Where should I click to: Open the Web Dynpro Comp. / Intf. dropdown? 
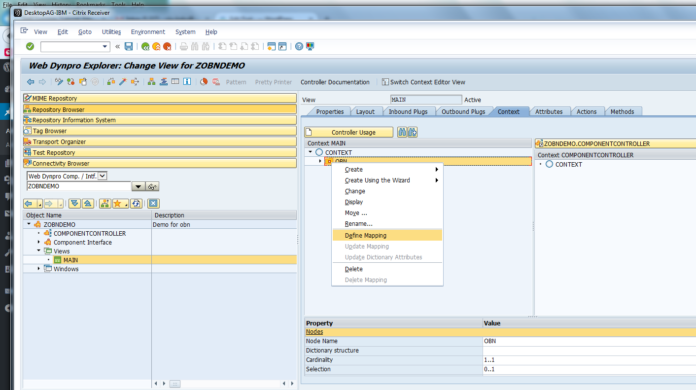pyautogui.click(x=102, y=176)
